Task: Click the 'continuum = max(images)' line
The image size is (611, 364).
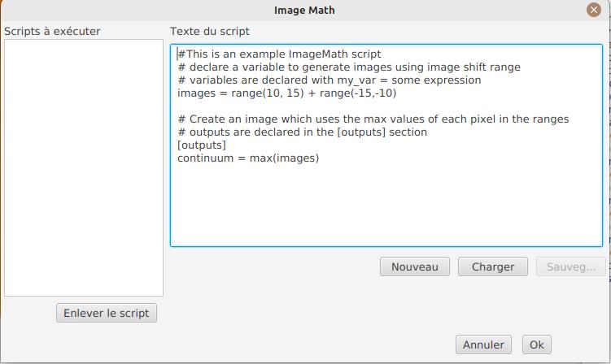Action: tap(248, 158)
